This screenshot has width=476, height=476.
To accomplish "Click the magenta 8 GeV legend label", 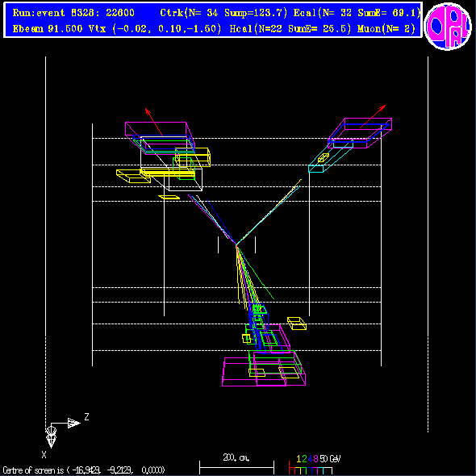I will tap(315, 458).
